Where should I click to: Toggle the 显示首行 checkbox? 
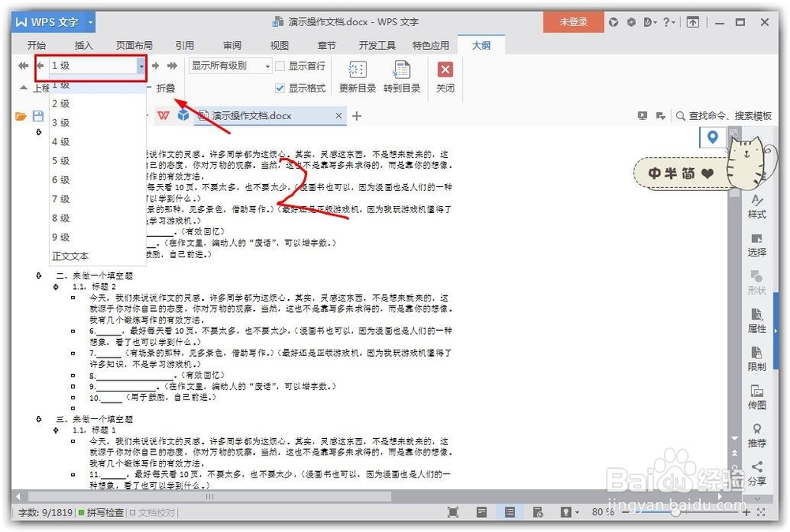tap(280, 66)
